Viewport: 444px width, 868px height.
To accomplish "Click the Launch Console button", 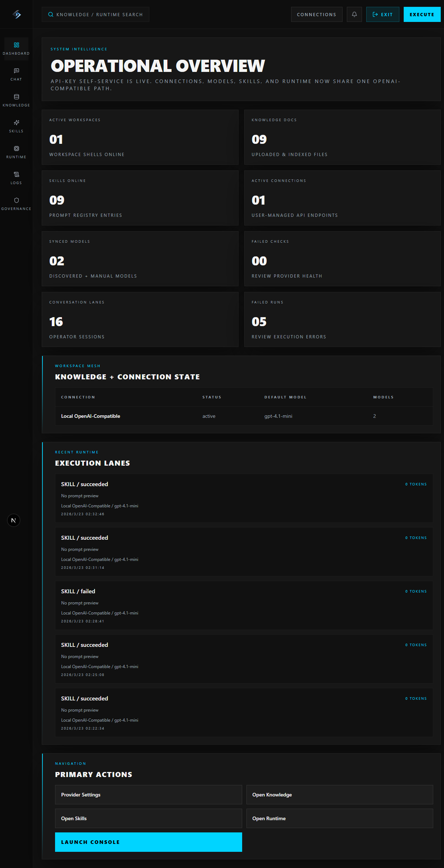I will pyautogui.click(x=148, y=842).
